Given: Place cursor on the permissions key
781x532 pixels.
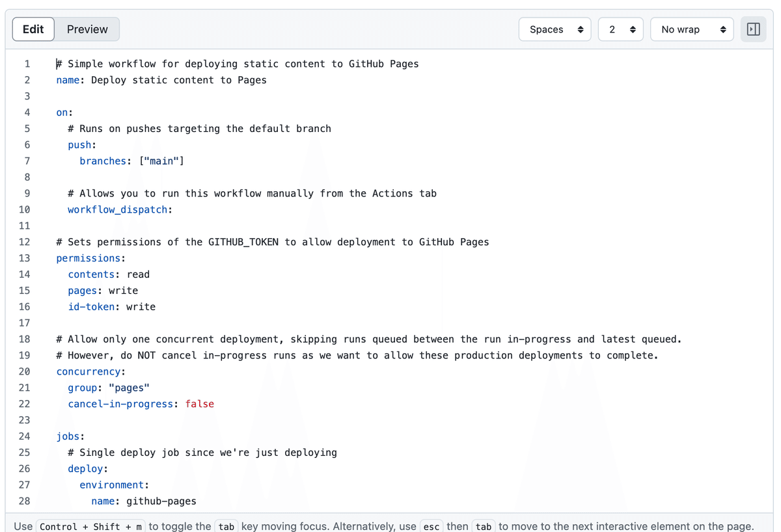Looking at the screenshot, I should point(89,258).
